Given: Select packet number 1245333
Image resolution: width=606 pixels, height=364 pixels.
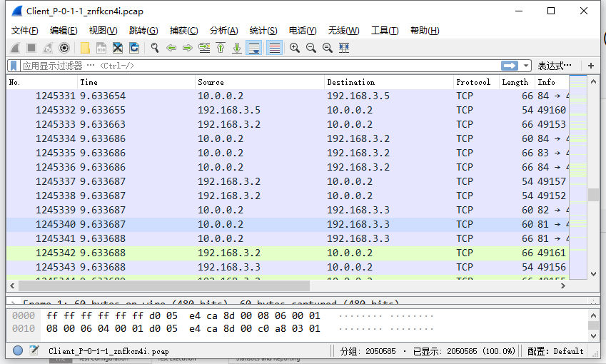Looking at the screenshot, I should click(288, 124).
